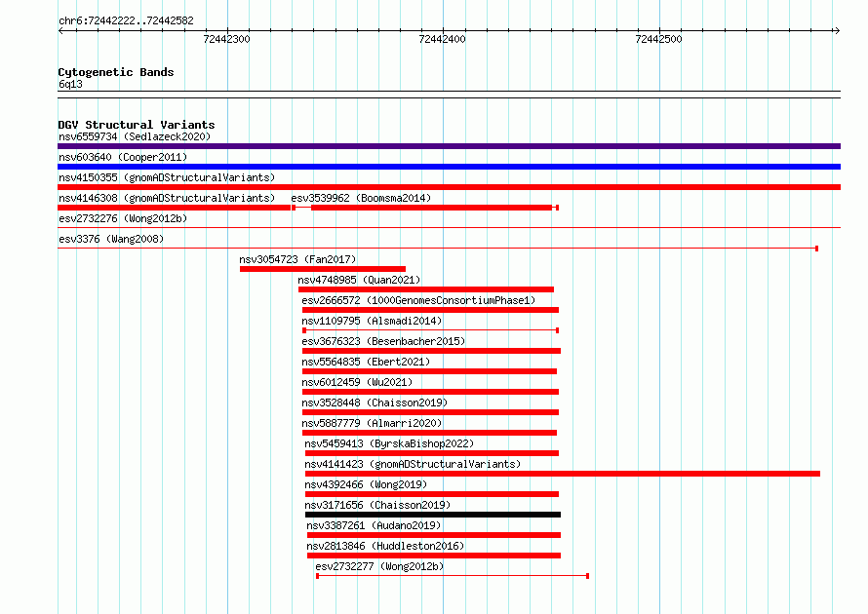Click the nsv3528448 (Chaisson2019) label
This screenshot has height=614, width=868.
tap(375, 403)
